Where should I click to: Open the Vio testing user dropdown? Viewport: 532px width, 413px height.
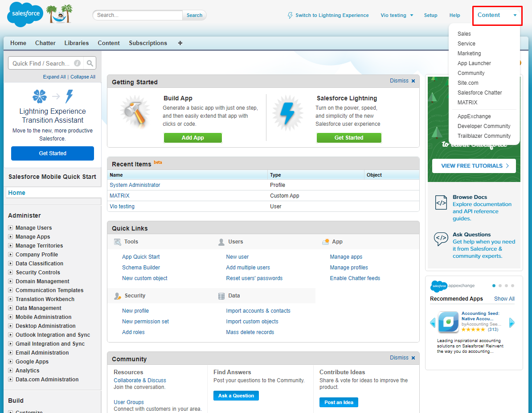click(397, 15)
